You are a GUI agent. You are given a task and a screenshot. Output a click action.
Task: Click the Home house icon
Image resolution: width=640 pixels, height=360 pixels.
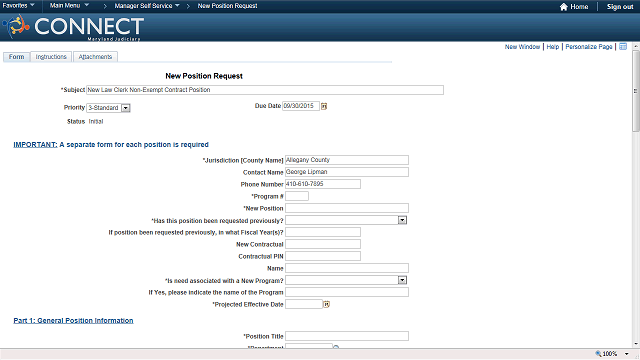(564, 7)
